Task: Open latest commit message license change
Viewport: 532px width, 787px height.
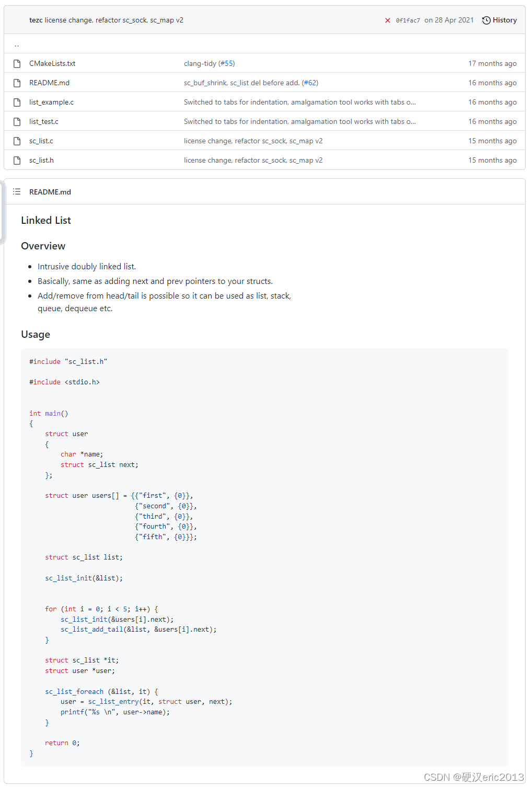Action: click(x=114, y=20)
